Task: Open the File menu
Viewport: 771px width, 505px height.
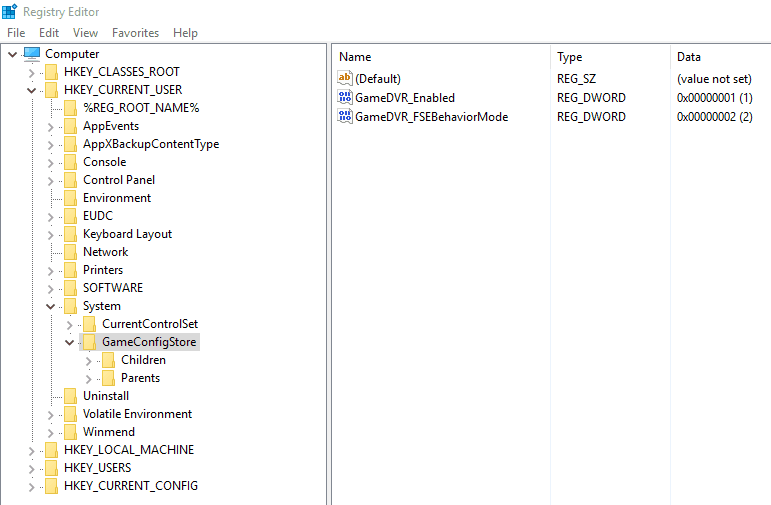Action: click(16, 33)
